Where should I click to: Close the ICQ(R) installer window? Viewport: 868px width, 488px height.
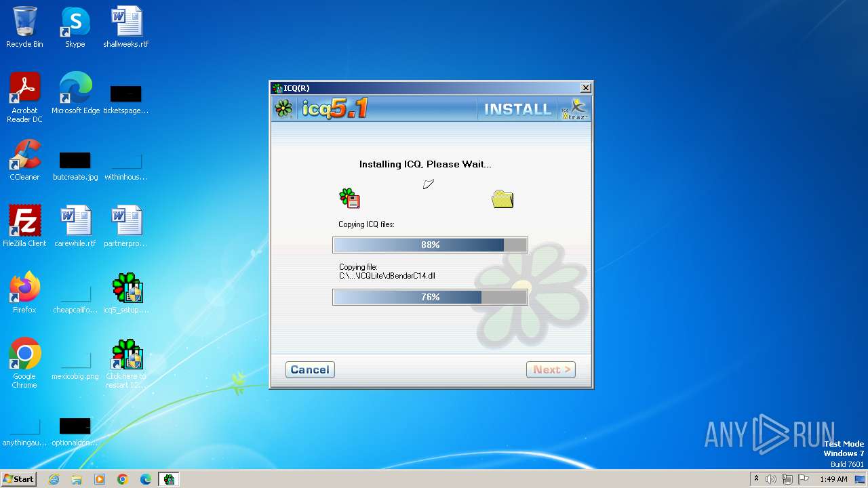586,88
